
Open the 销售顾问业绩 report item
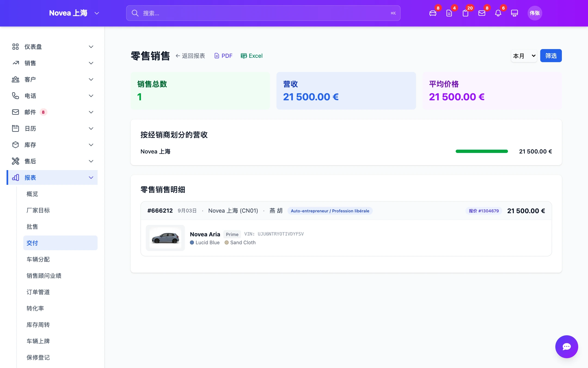pos(60,276)
